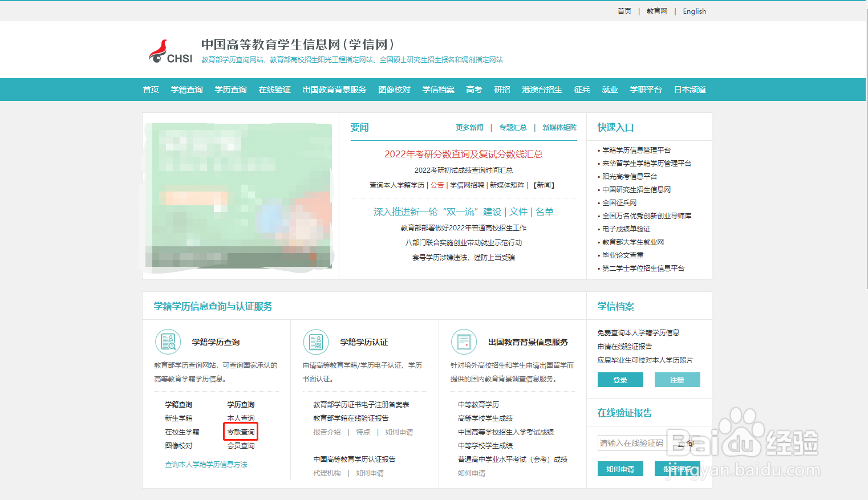Open the 在校生学籍 link

coord(182,432)
